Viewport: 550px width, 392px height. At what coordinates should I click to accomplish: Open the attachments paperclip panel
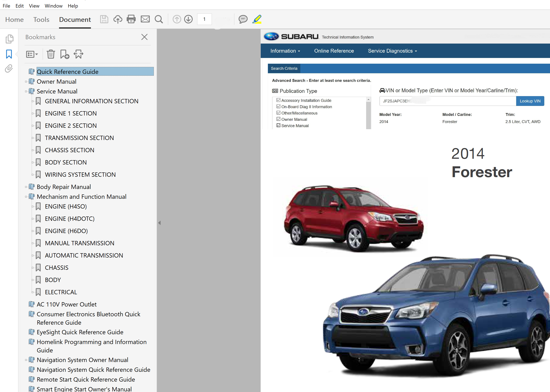pos(9,69)
